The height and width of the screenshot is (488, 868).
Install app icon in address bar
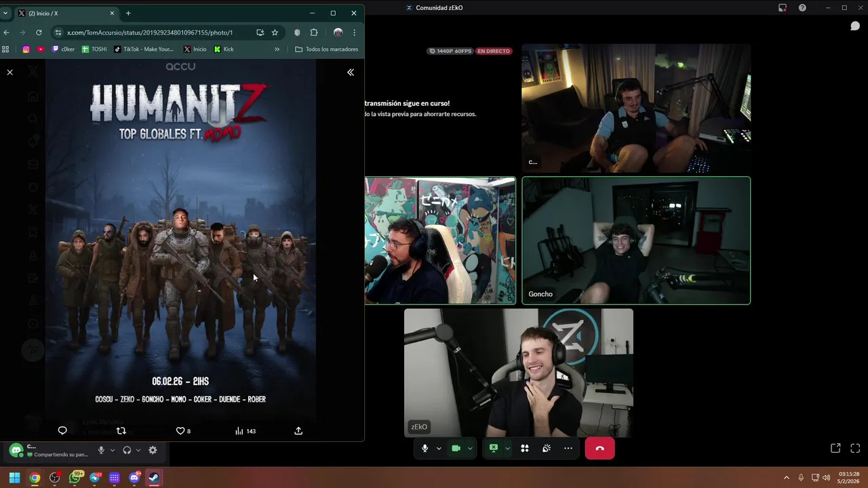260,33
